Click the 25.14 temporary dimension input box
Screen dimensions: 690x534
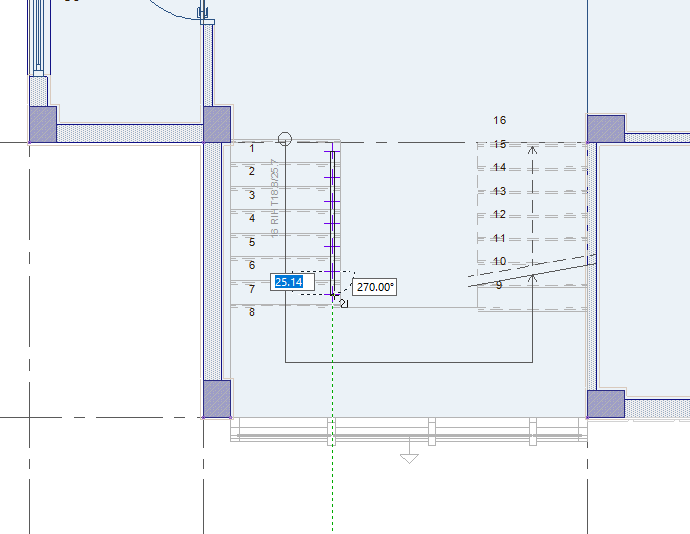click(x=292, y=282)
